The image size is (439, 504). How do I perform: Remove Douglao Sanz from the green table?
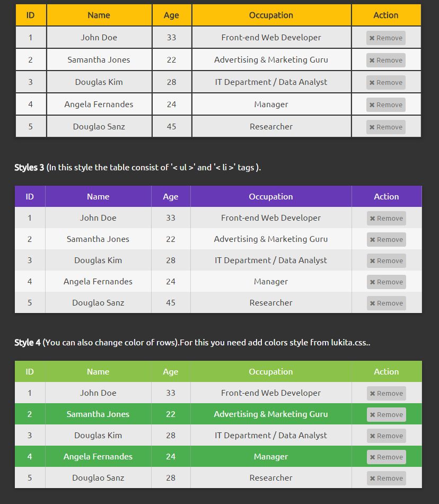[387, 478]
